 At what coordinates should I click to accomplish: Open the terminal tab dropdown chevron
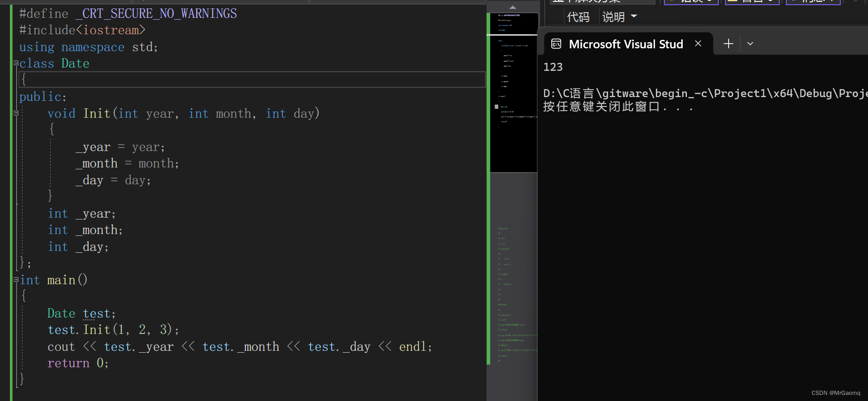coord(750,44)
